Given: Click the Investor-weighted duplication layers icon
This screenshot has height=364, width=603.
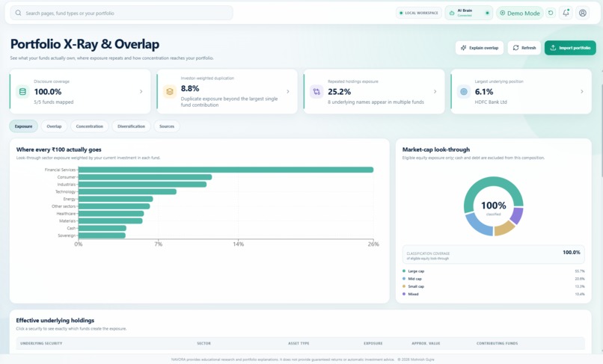Looking at the screenshot, I should (x=170, y=91).
